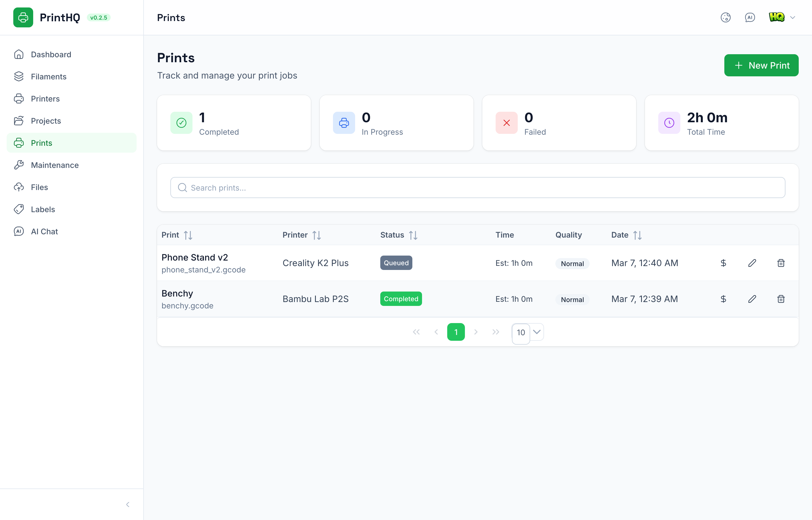The width and height of the screenshot is (812, 520).
Task: Select AI Chat in the sidebar
Action: pos(44,231)
